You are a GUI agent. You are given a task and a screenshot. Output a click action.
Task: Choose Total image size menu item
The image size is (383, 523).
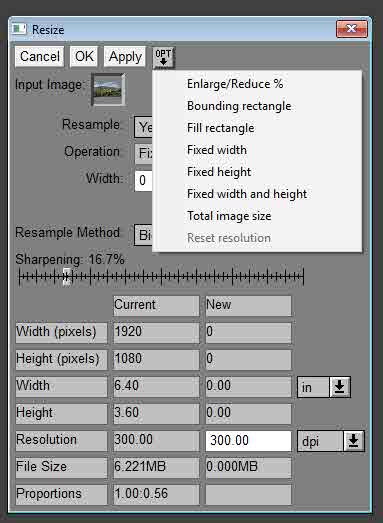229,216
